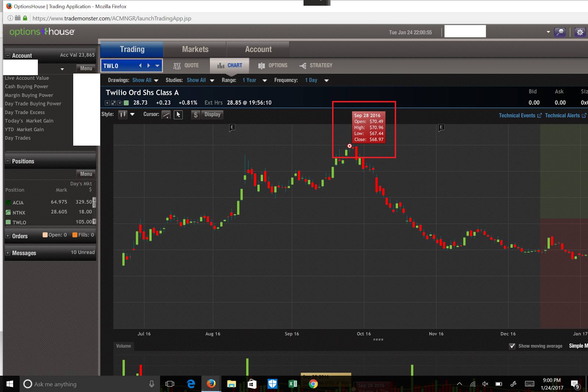Open the Drawings Show All dropdown
588x392 pixels.
click(x=145, y=80)
